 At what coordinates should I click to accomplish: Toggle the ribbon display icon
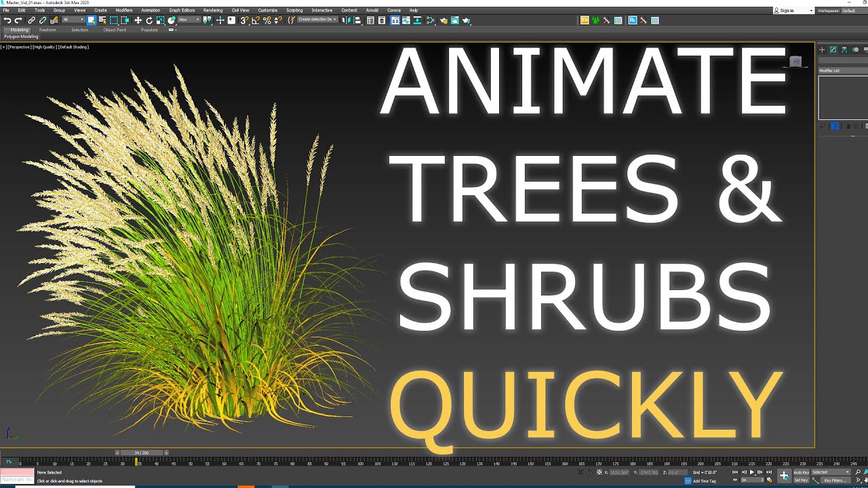tap(395, 20)
